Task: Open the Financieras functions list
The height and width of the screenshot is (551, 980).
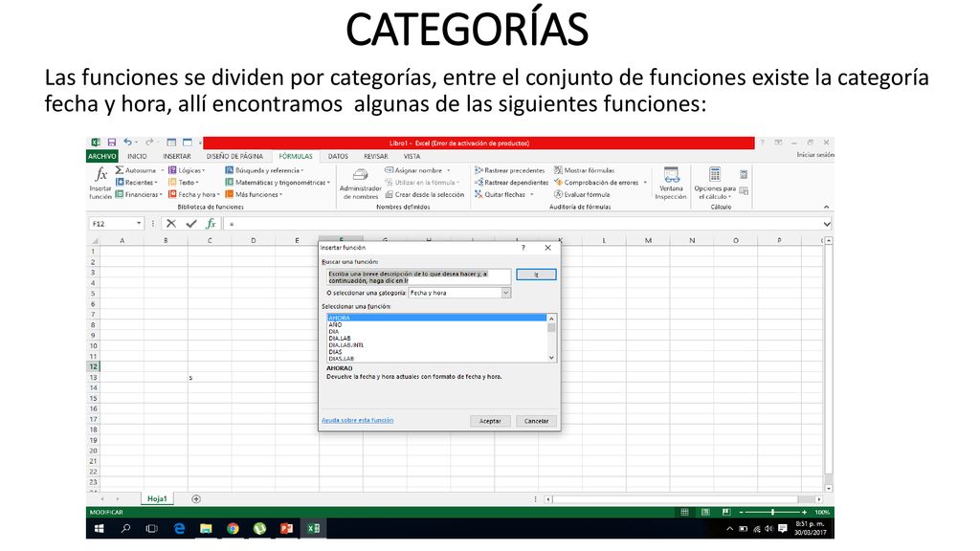Action: coord(139,194)
